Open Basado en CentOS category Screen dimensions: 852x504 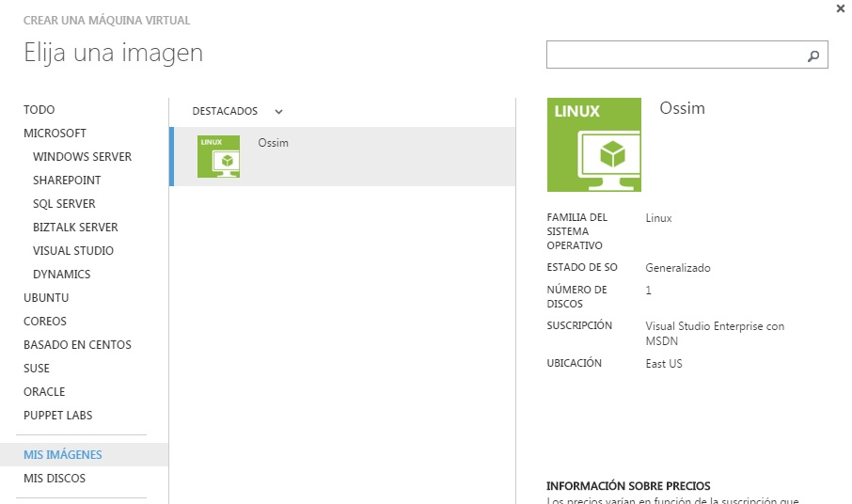coord(77,345)
